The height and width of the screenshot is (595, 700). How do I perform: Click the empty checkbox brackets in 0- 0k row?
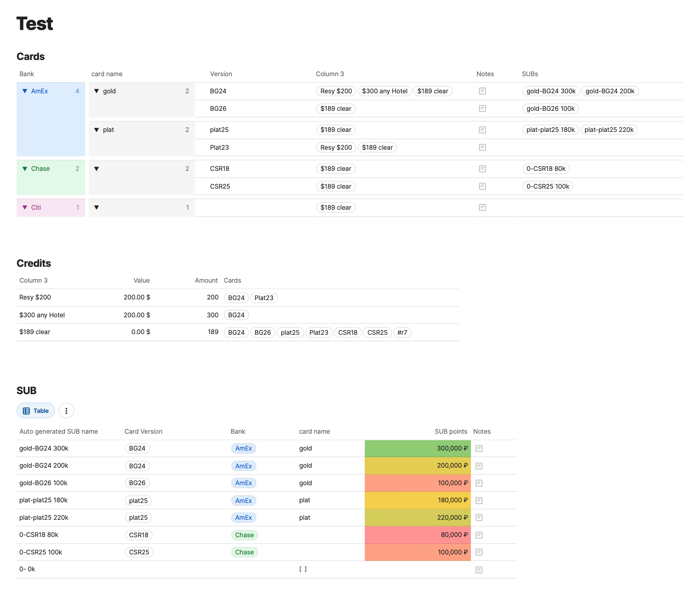click(303, 569)
